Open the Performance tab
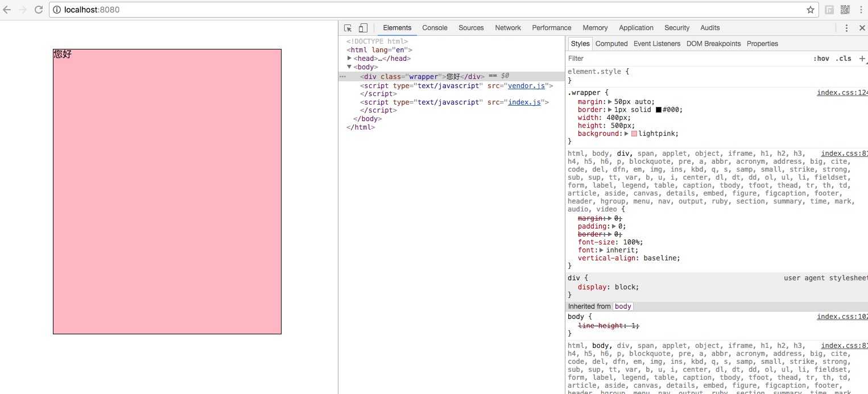Image resolution: width=868 pixels, height=394 pixels. point(552,28)
